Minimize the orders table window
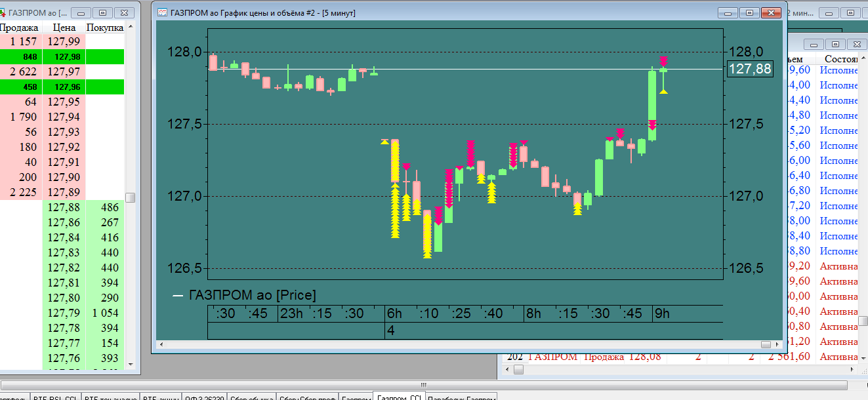Screen dimensions: 868x400 pos(814,44)
